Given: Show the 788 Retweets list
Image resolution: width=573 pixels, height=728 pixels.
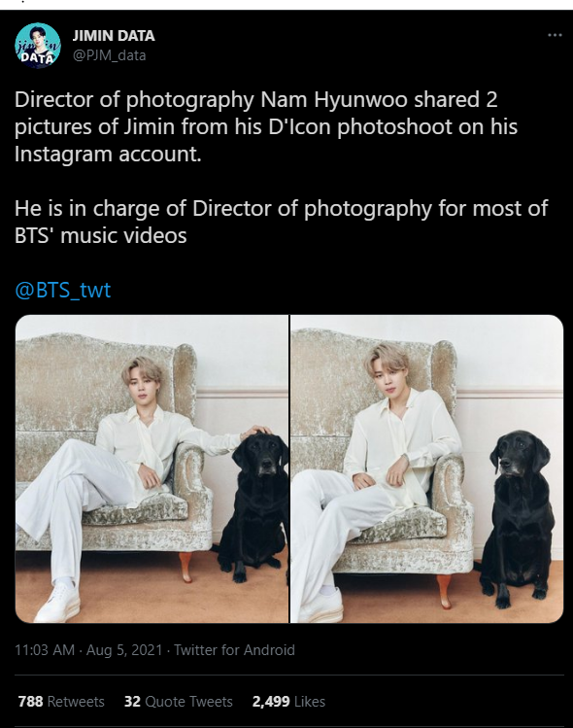Looking at the screenshot, I should 61,701.
